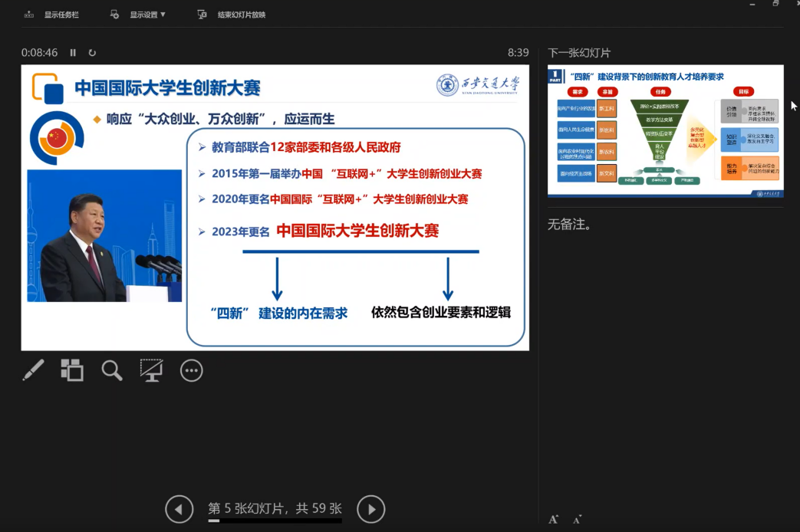Click the current slide preview
The width and height of the screenshot is (800, 532).
[x=275, y=207]
